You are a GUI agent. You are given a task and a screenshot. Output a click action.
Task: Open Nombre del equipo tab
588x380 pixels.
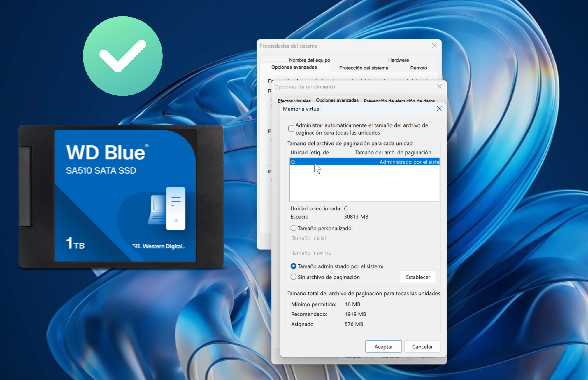click(309, 60)
